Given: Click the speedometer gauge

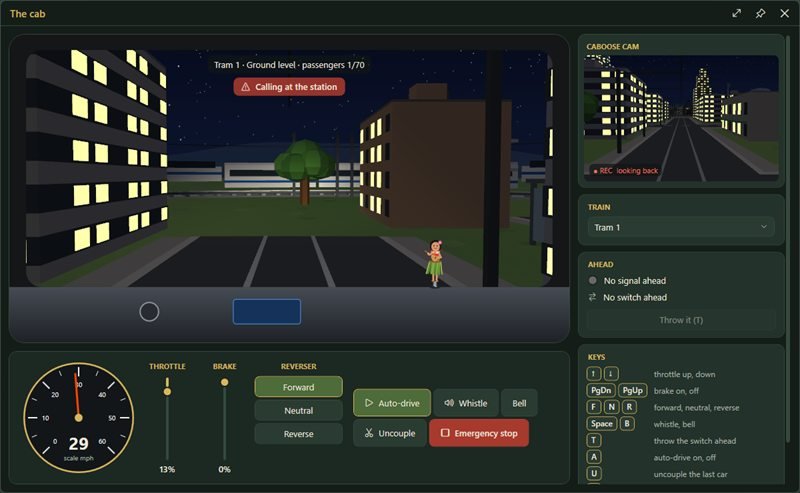Looking at the screenshot, I should (x=79, y=417).
